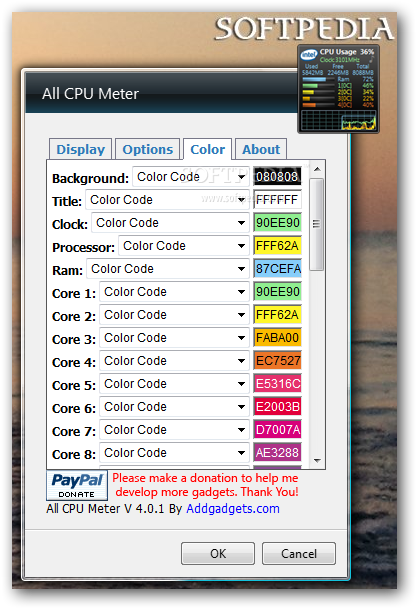The width and height of the screenshot is (417, 609).
Task: Open the Core 5 color dropdown
Action: 174,384
